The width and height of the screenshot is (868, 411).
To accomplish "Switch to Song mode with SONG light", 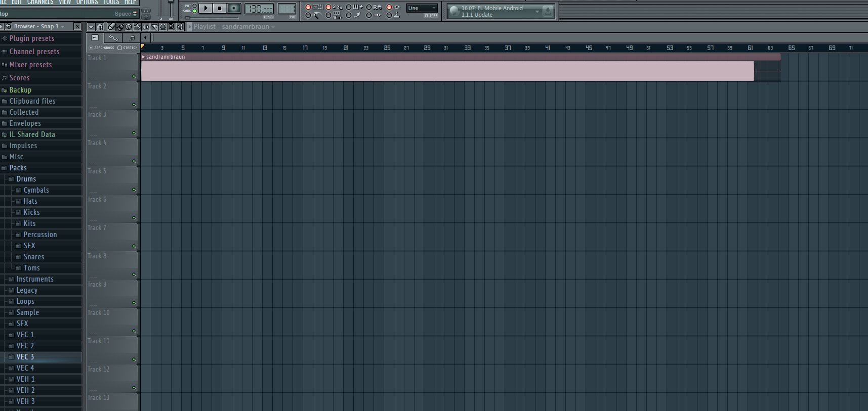I will coord(194,11).
